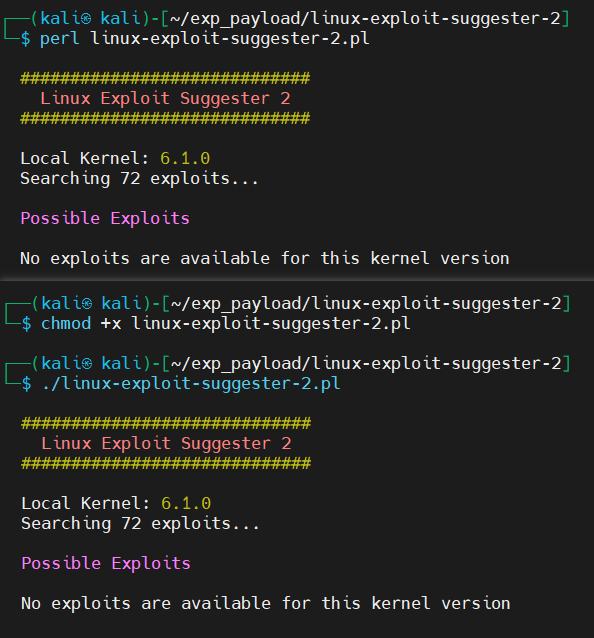This screenshot has height=638, width=594.
Task: Click the prompt path above the perl command
Action: [x=365, y=19]
